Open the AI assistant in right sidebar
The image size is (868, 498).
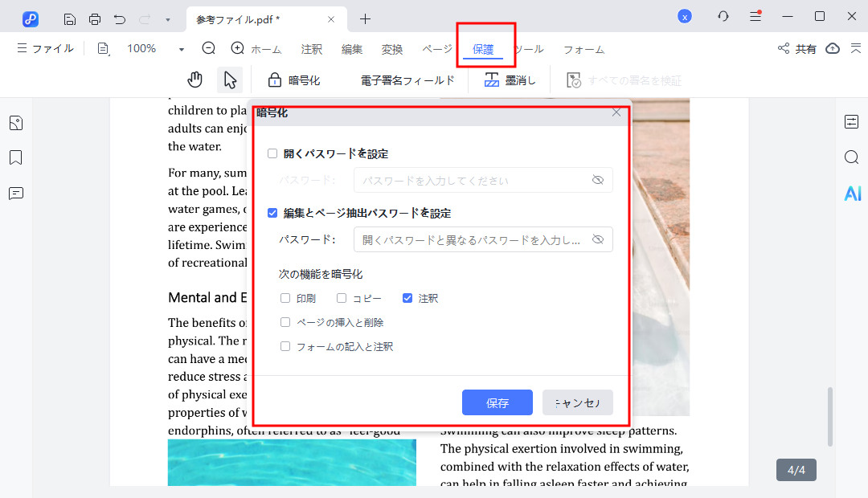852,193
